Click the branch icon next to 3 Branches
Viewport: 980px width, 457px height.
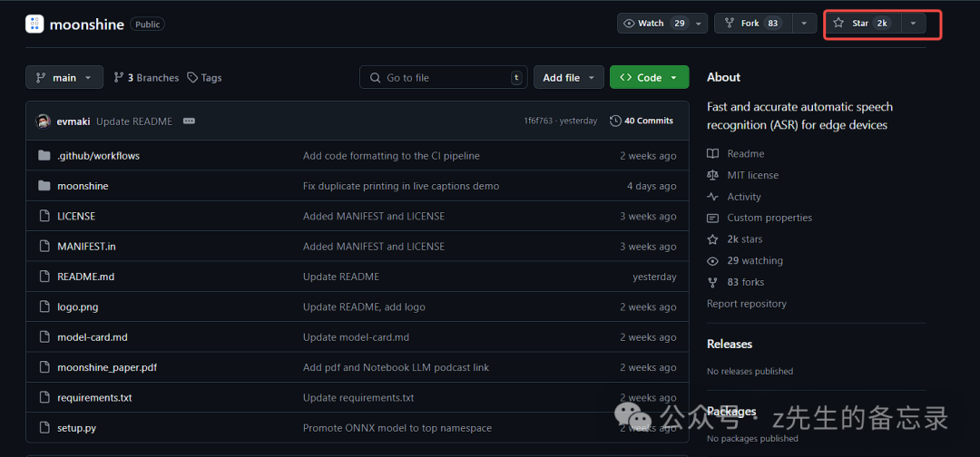(x=119, y=78)
